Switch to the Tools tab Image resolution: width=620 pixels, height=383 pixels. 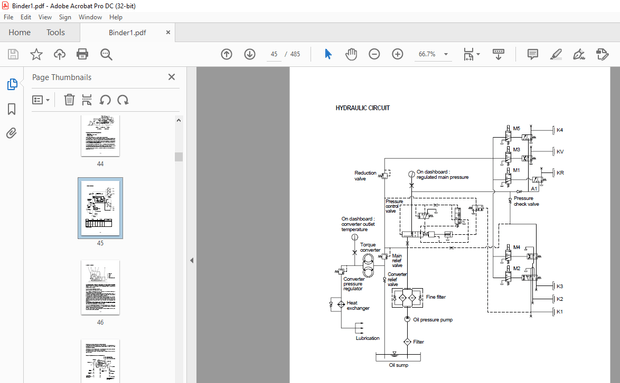55,32
